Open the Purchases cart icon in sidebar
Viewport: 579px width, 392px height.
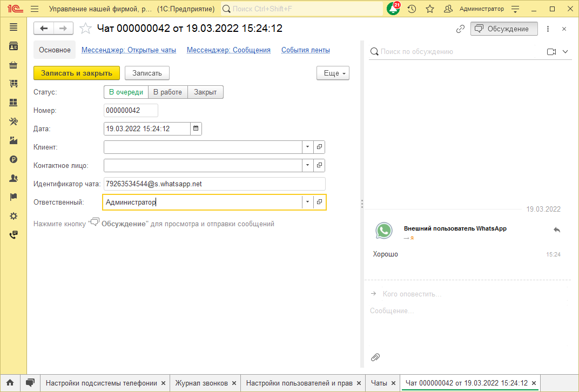pyautogui.click(x=14, y=84)
